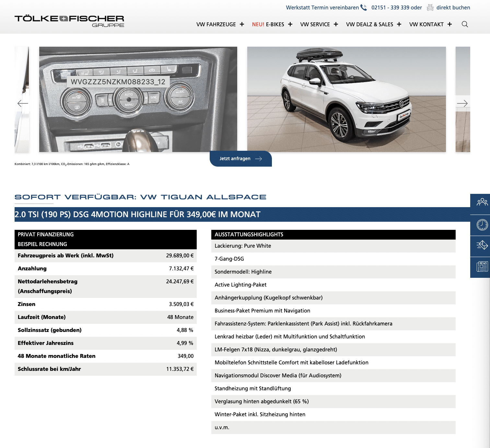
Task: Select the LM-Felgen 7x18 Nizza row
Action: pos(333,350)
